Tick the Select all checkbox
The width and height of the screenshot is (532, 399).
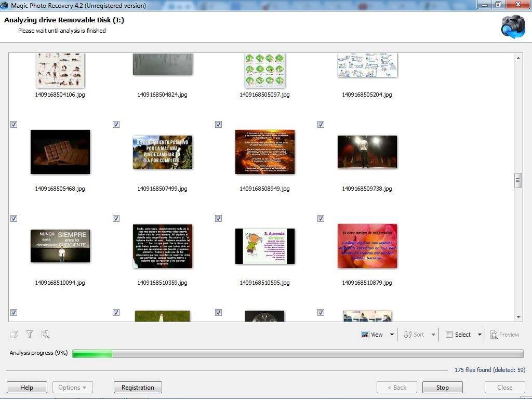(x=449, y=335)
